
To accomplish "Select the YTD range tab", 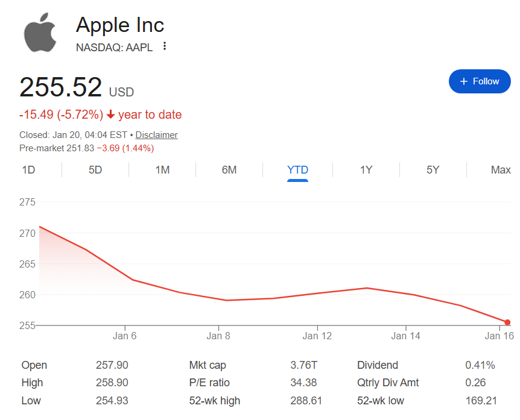I will [297, 170].
